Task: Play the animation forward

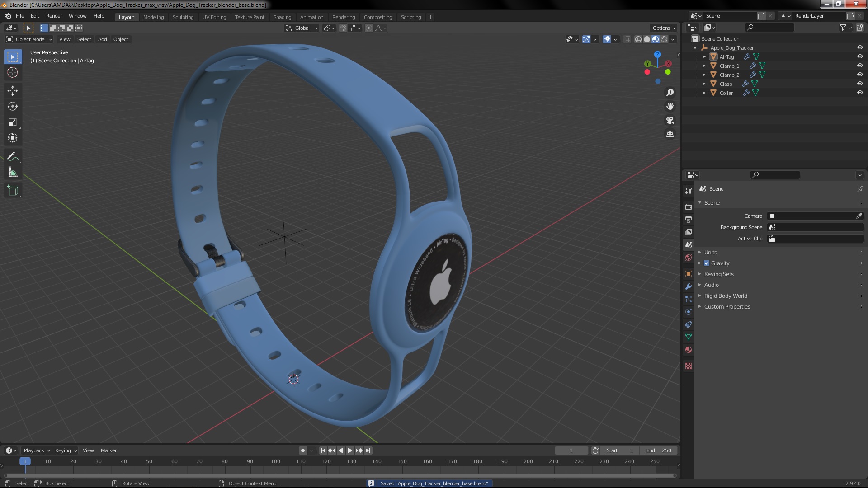Action: 350,450
